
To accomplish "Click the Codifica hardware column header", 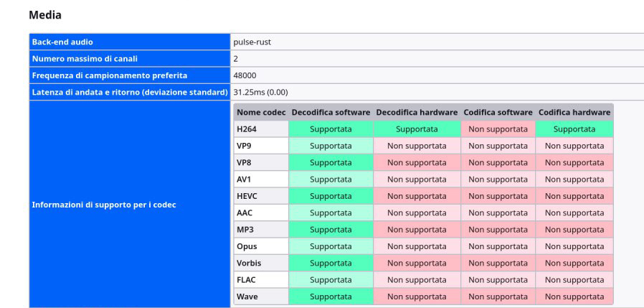I will click(574, 112).
